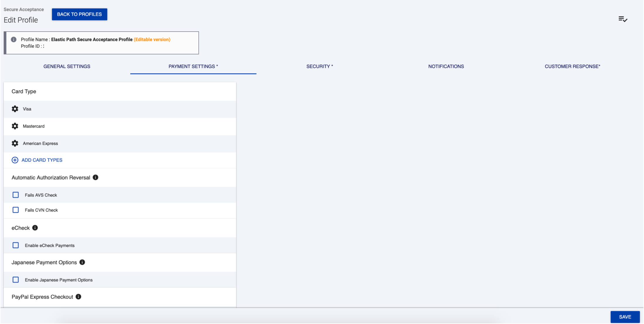Open Visa card settings gear icon
644x324 pixels.
point(15,109)
